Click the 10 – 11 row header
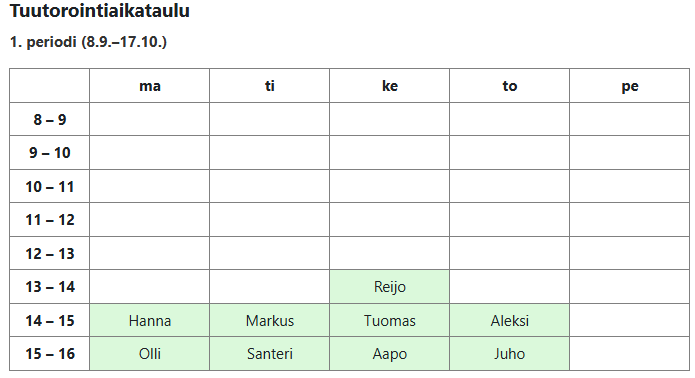This screenshot has width=695, height=378. (50, 187)
